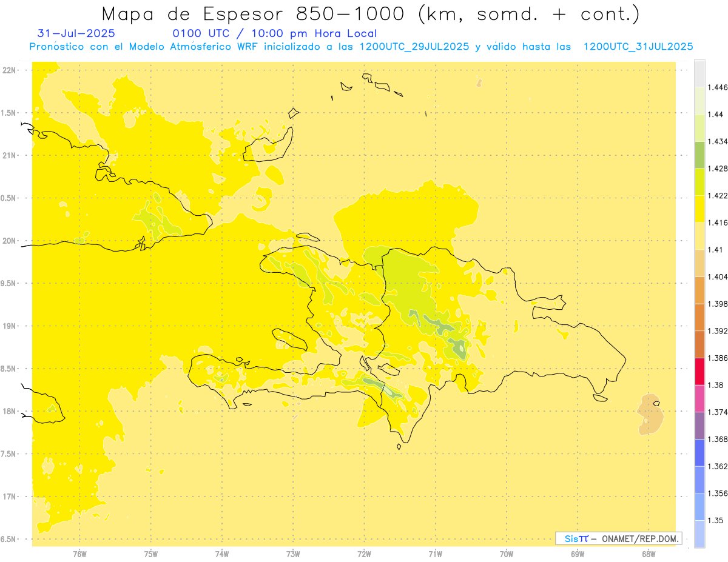Image resolution: width=728 pixels, height=562 pixels.
Task: Pick the blue swatch between 1.362 and 1.368
Action: click(699, 453)
